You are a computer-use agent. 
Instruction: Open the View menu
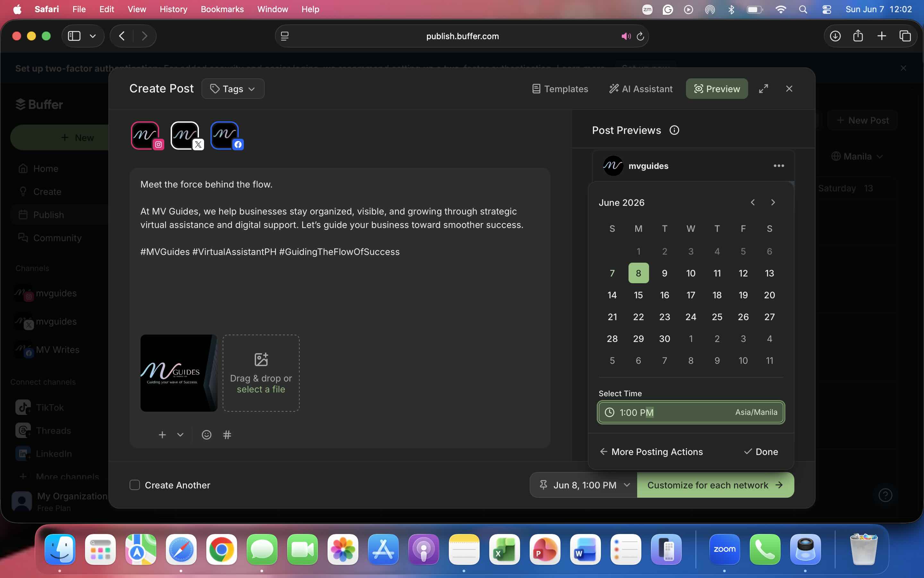[x=137, y=9]
